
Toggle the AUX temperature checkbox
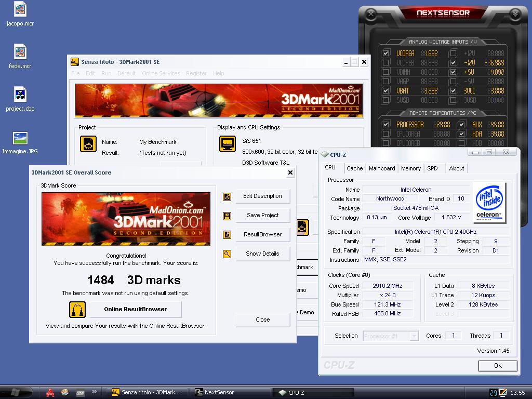[461, 125]
